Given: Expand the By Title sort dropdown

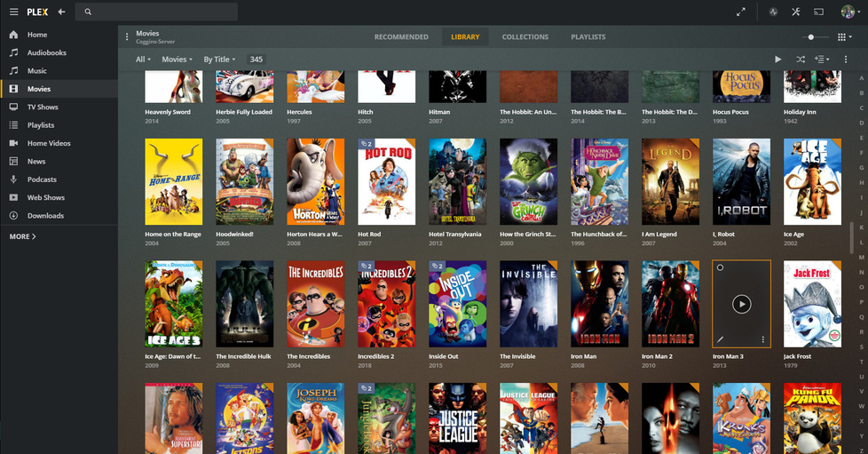Looking at the screenshot, I should click(219, 60).
